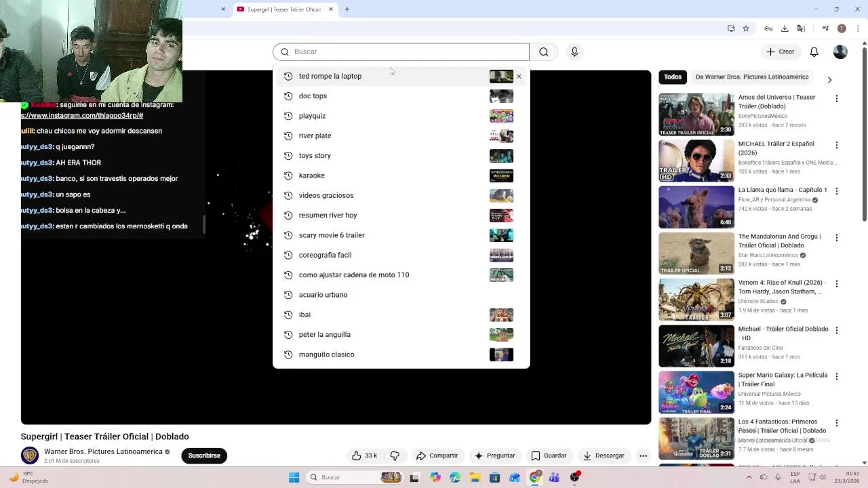Open options for The Mandalorian And Grogu video
Screen dimensions: 868x488
pyautogui.click(x=836, y=238)
